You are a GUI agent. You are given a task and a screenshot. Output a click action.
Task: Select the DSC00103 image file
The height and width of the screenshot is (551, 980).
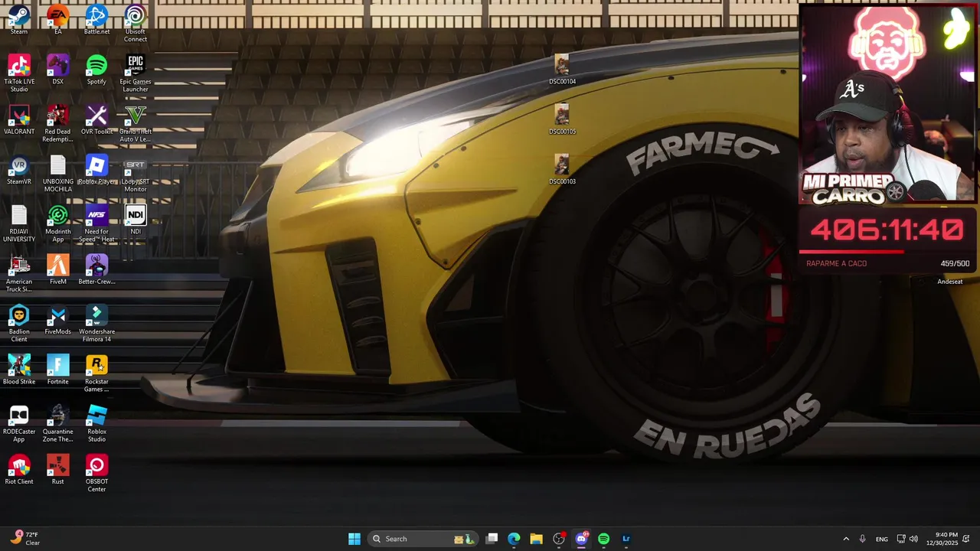562,171
